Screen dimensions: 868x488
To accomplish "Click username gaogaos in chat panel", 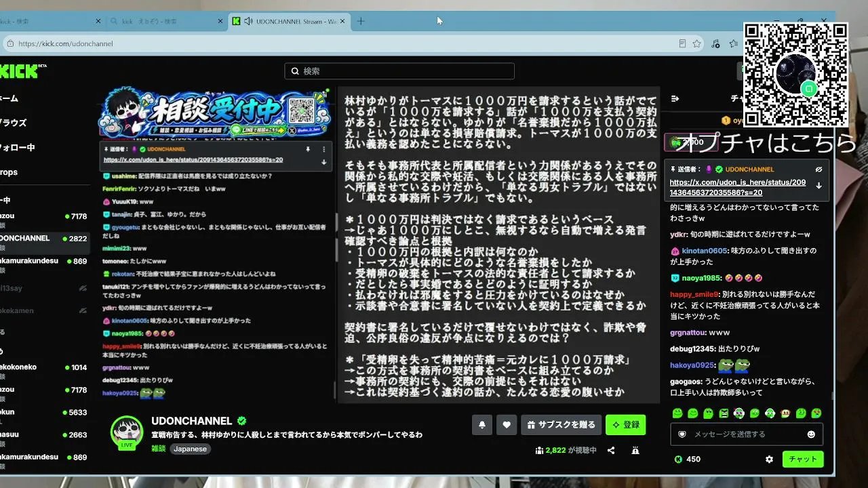I will (x=686, y=382).
